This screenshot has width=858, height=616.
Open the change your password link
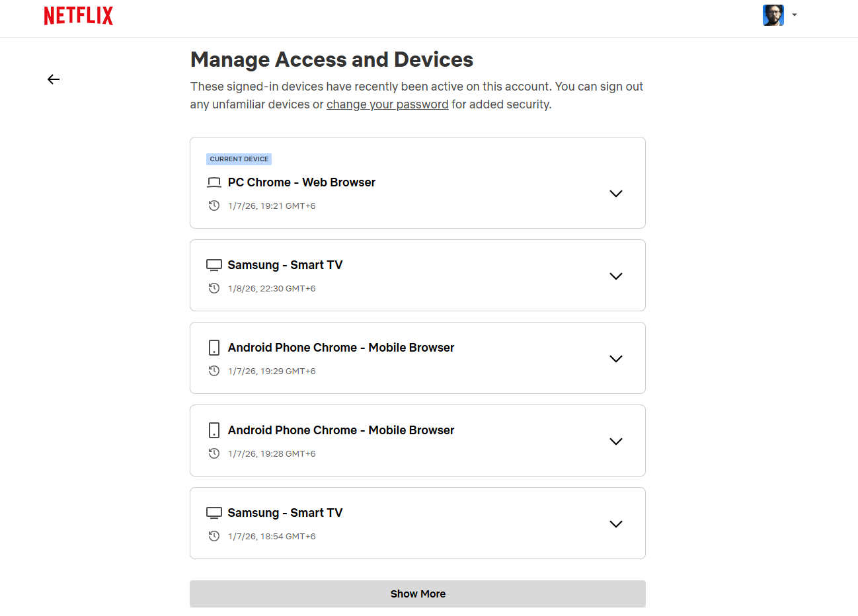click(x=387, y=104)
